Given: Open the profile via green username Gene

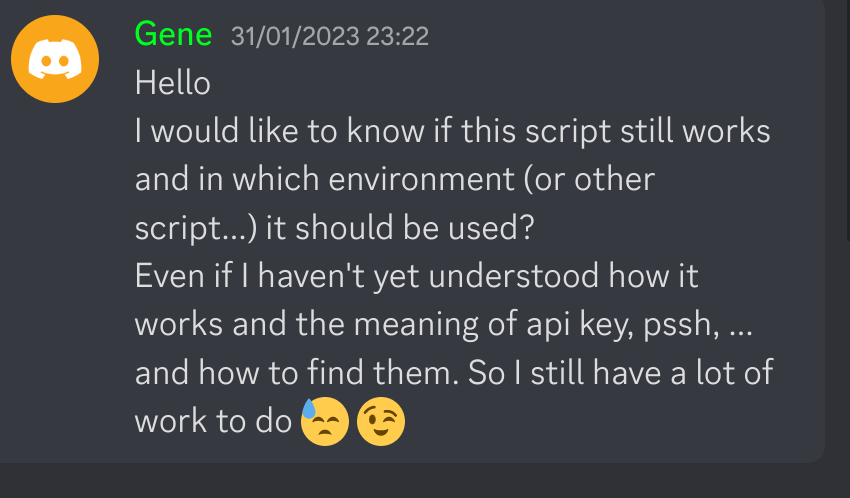Looking at the screenshot, I should (x=173, y=35).
